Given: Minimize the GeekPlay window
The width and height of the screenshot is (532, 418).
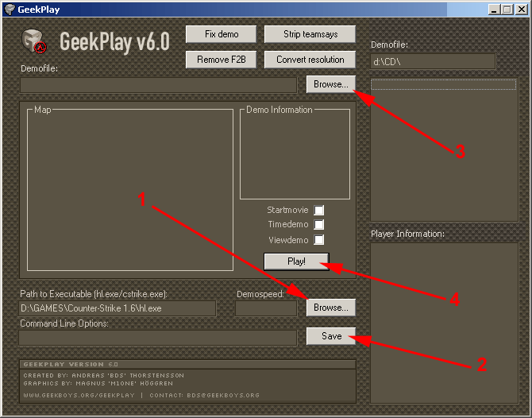Looking at the screenshot, I should click(x=494, y=9).
